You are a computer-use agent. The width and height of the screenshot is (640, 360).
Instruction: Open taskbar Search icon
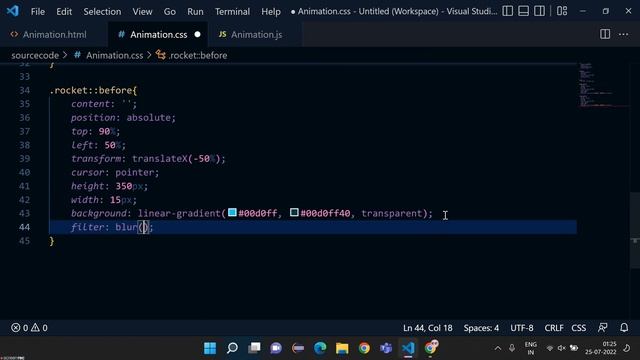pos(232,348)
